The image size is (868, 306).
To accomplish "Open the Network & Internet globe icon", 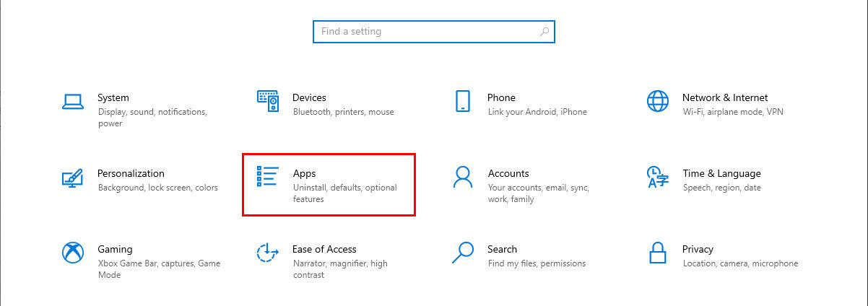I will point(658,101).
